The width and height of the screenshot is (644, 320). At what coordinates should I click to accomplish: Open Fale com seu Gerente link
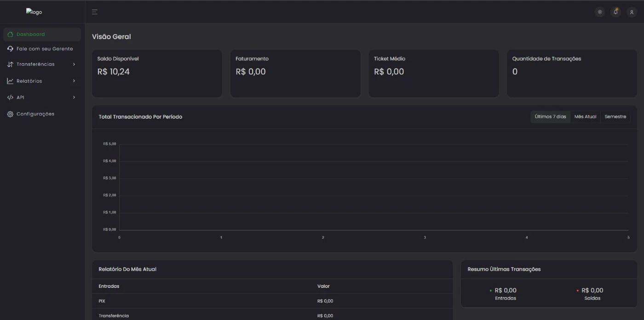point(45,49)
